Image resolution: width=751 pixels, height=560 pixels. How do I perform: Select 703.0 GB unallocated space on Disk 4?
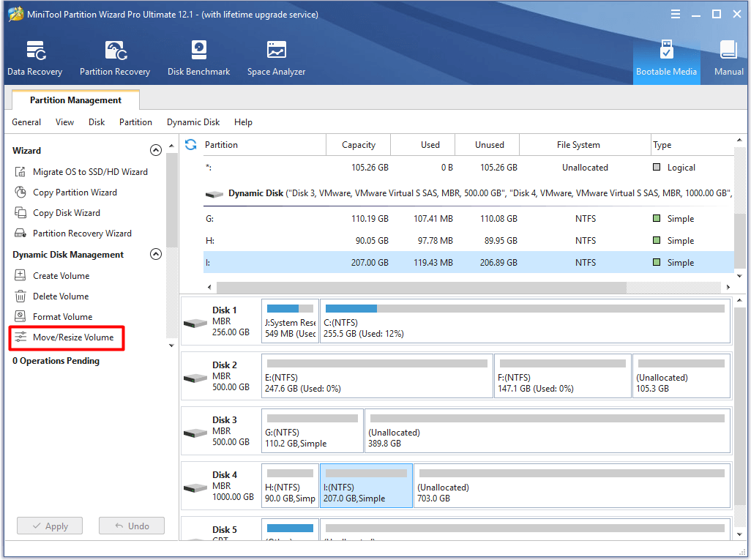pos(572,486)
